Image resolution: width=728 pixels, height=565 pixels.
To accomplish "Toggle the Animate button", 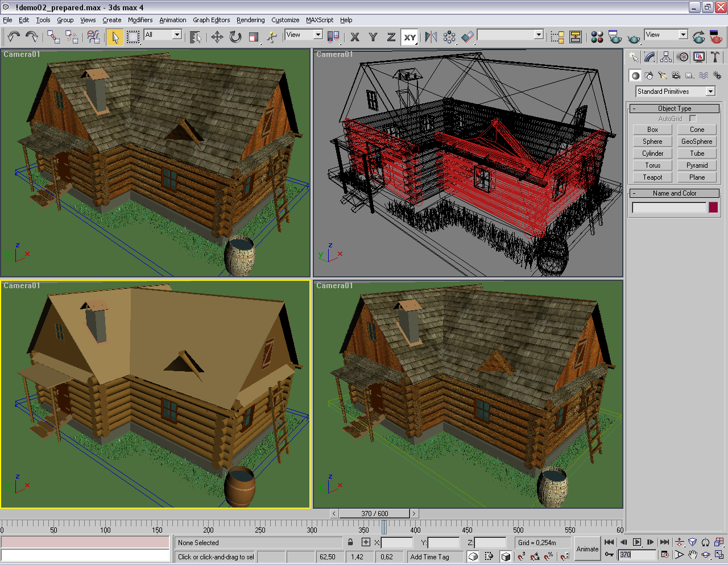I will (x=587, y=549).
